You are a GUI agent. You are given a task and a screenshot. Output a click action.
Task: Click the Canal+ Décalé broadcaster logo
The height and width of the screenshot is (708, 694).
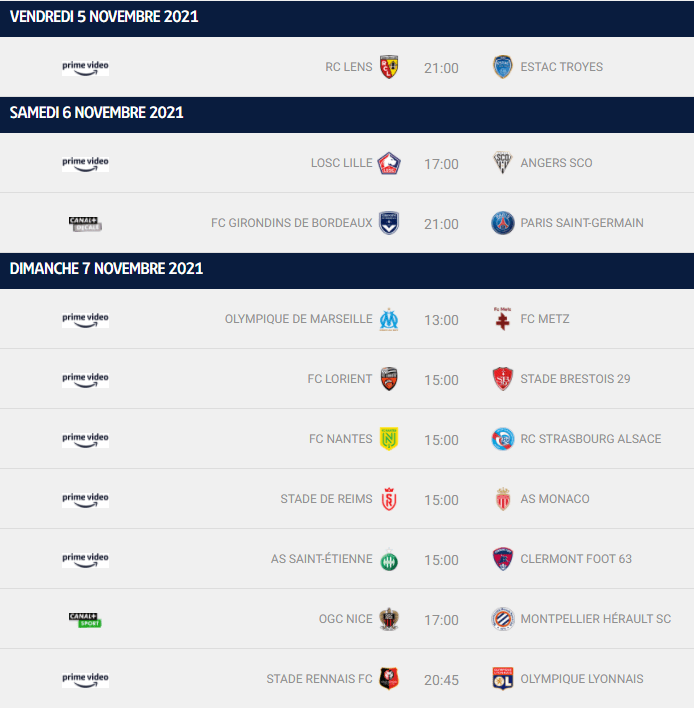[x=85, y=224]
